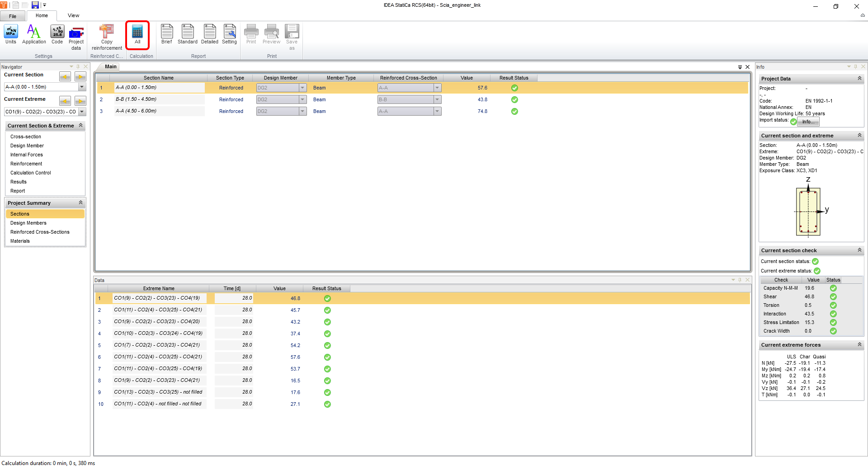Switch to the View ribbon tab

(x=73, y=15)
